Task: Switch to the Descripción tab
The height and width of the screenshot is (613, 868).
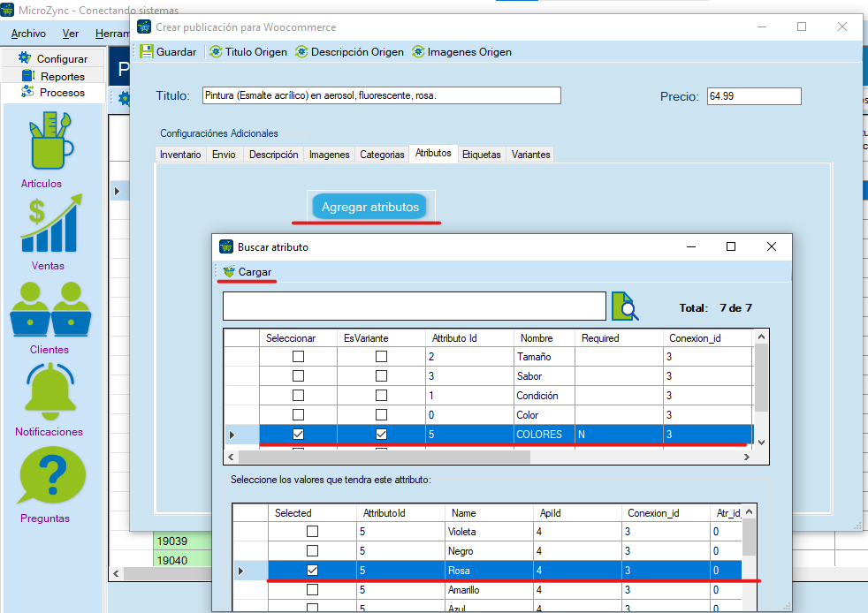Action: [273, 155]
